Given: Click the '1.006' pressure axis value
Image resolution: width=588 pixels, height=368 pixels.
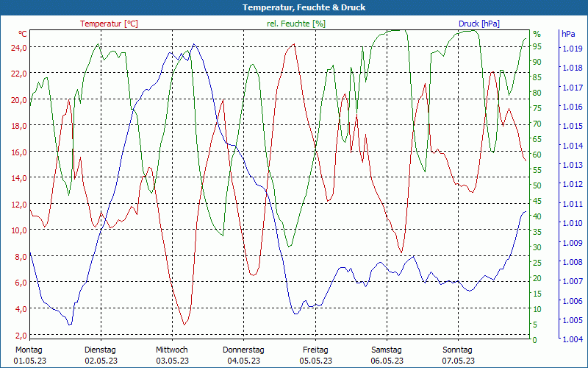Looking at the screenshot, I should (573, 301).
